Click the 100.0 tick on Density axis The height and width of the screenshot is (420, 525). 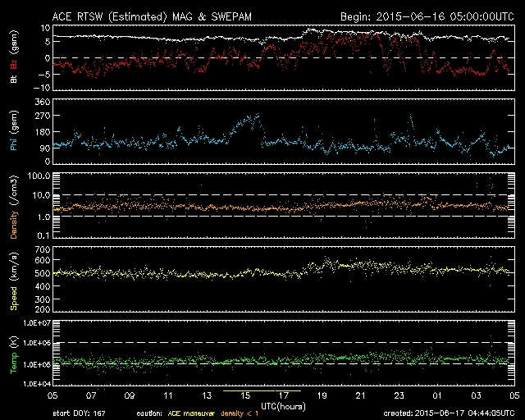point(39,176)
